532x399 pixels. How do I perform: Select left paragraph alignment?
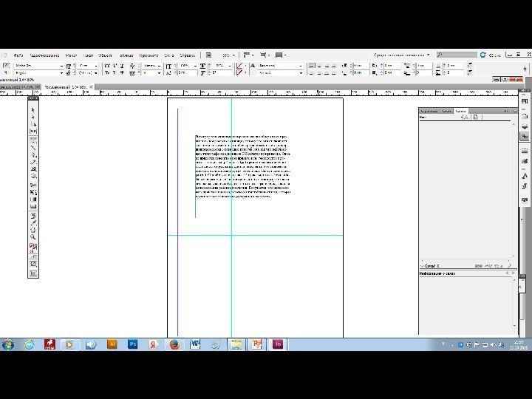312,66
